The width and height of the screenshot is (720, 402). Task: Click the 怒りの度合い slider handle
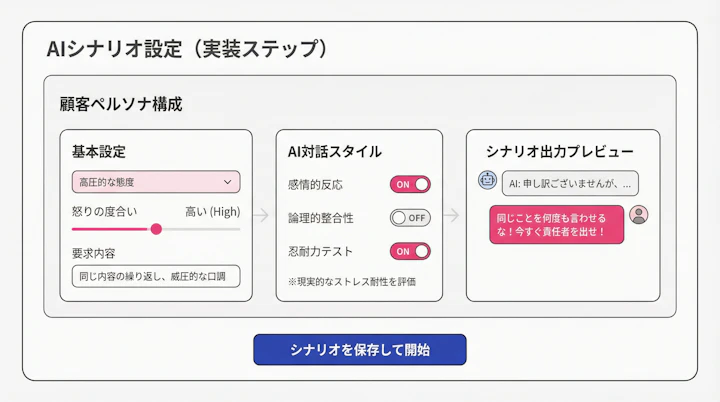pos(156,229)
